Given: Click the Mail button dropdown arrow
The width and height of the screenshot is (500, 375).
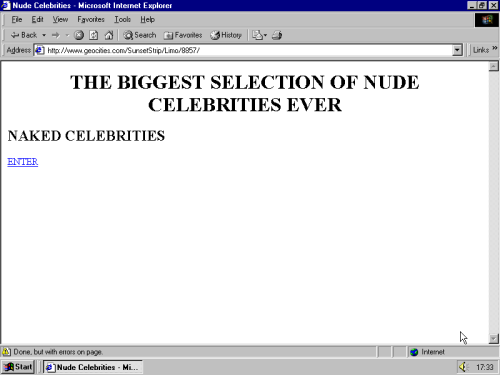Looking at the screenshot, I should coord(265,35).
